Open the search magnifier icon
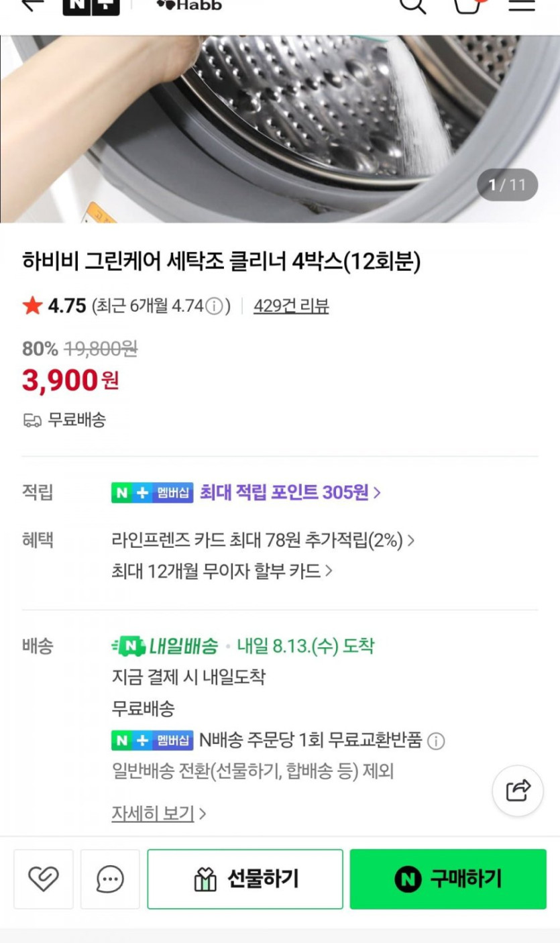The width and height of the screenshot is (560, 943). point(412,5)
